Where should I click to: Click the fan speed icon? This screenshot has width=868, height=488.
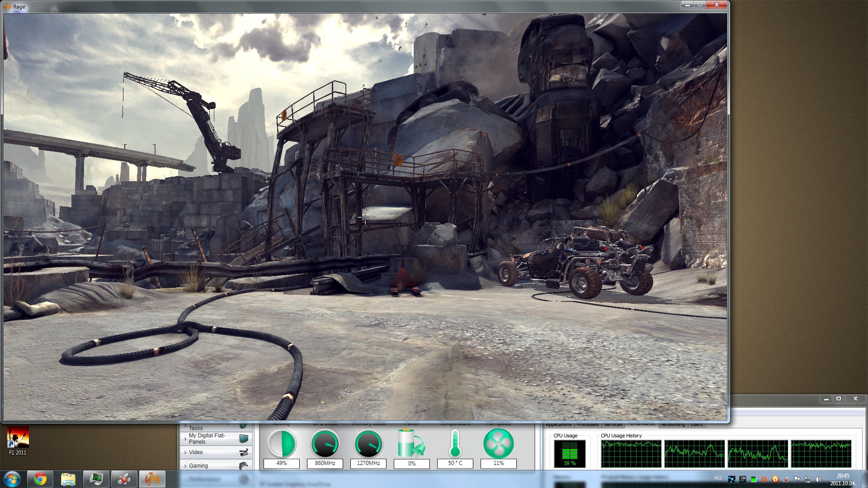pyautogui.click(x=498, y=443)
